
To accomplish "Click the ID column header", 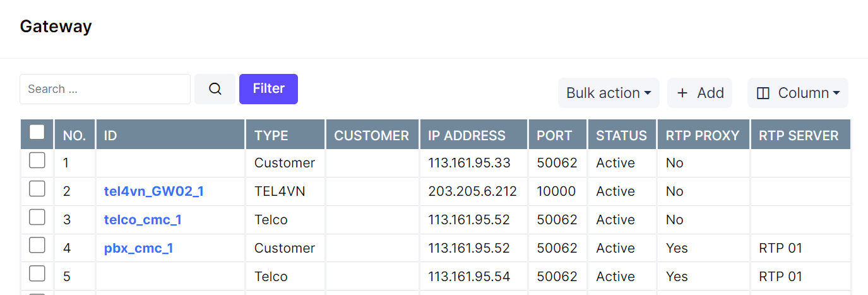I will pos(170,135).
